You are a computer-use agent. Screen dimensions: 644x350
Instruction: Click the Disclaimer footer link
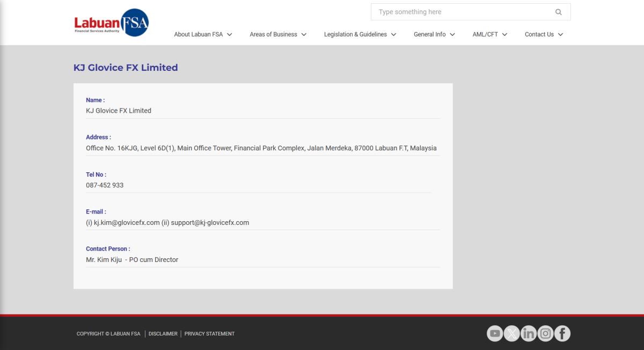coord(163,334)
